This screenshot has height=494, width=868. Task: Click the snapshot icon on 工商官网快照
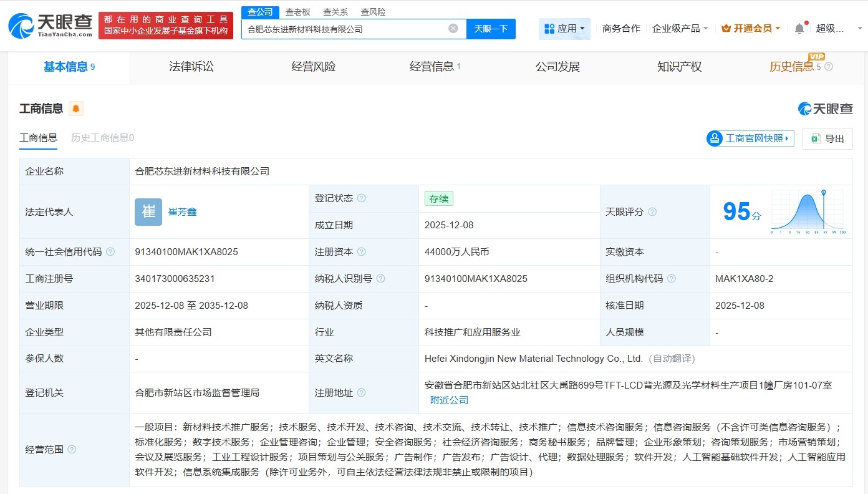(715, 138)
